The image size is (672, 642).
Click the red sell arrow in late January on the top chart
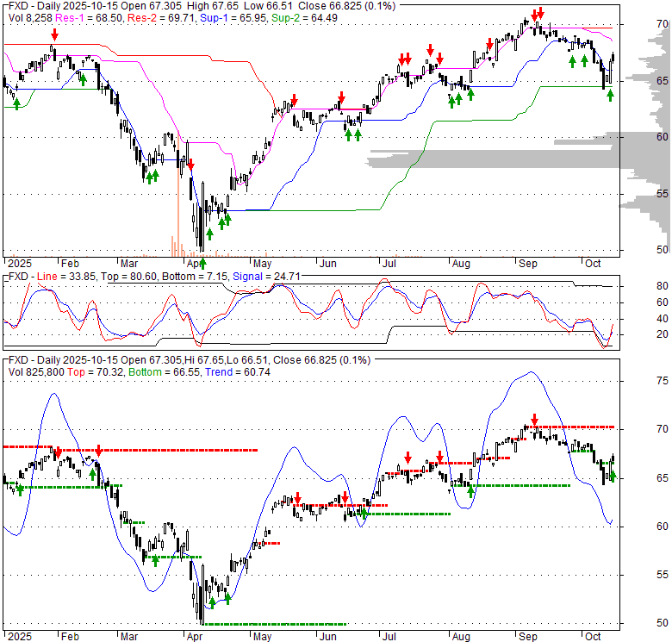coord(54,34)
